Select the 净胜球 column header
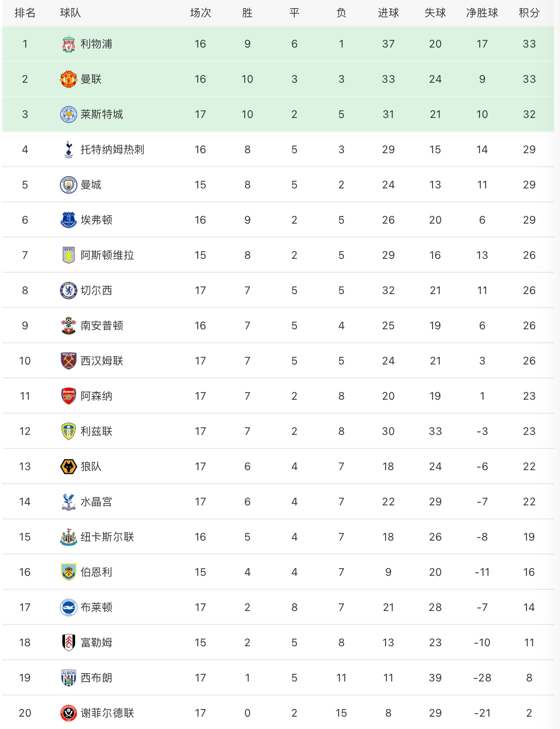The height and width of the screenshot is (729, 560). click(x=482, y=13)
